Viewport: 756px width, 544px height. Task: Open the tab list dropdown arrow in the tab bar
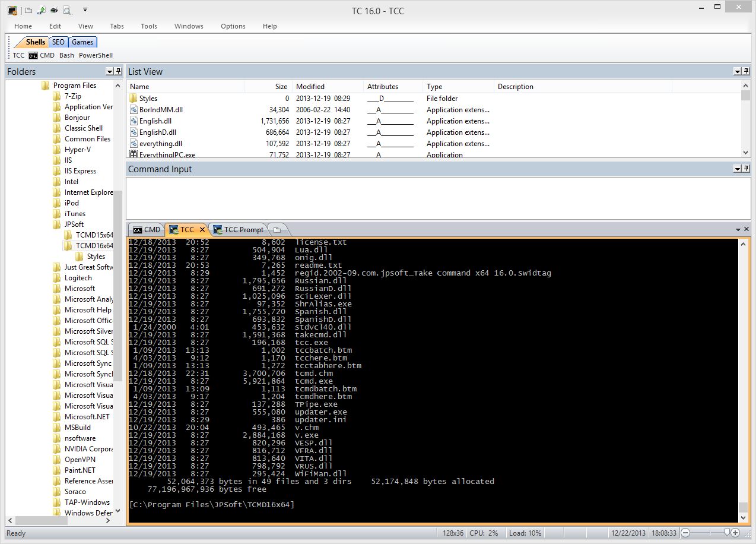(738, 229)
